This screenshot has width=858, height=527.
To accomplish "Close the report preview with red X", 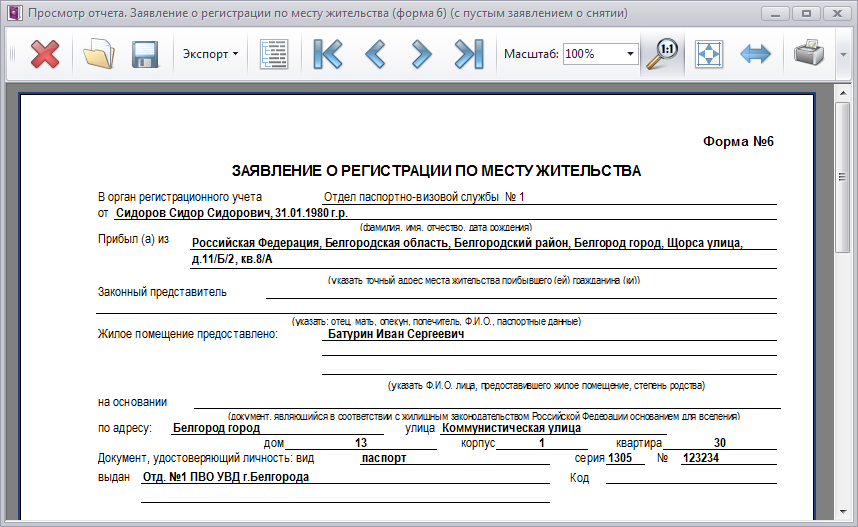I will click(45, 54).
